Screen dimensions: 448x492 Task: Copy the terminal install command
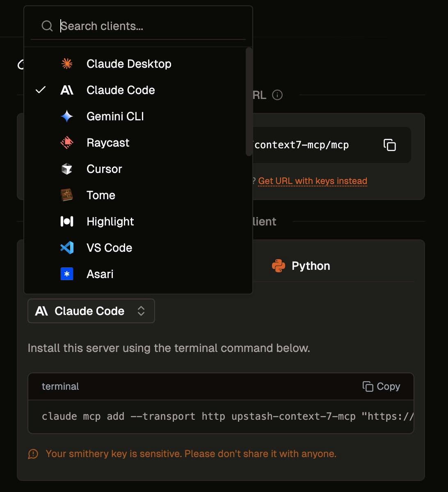click(x=382, y=386)
